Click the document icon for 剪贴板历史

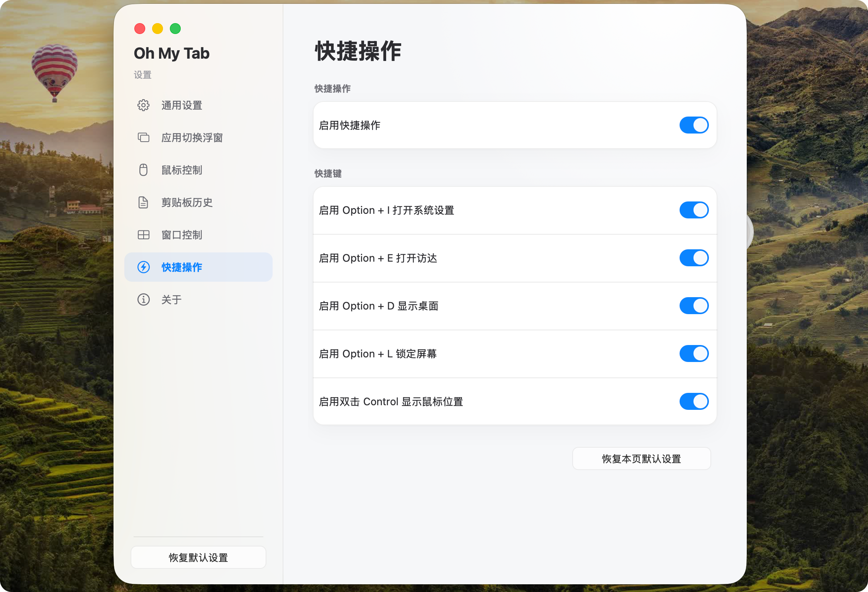[x=143, y=202]
